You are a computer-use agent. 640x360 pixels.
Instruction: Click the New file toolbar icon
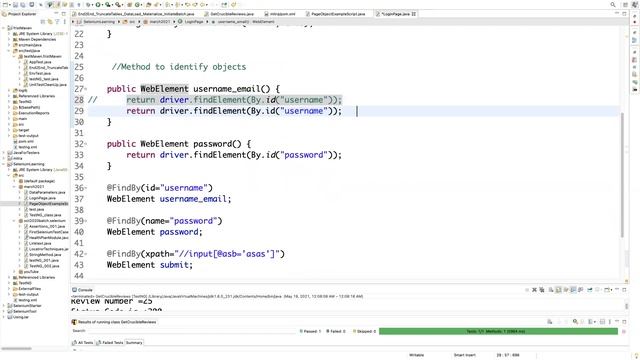tap(6, 5)
